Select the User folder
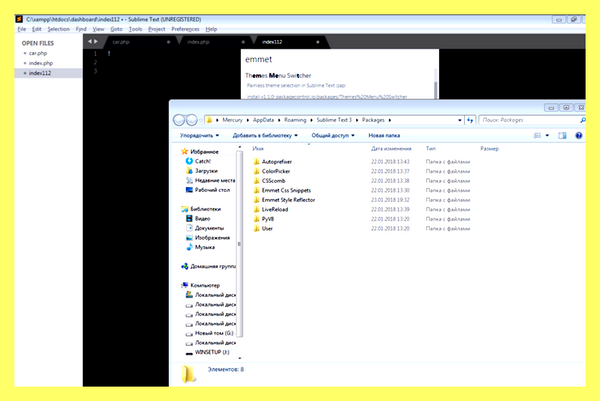600x401 pixels. click(263, 228)
